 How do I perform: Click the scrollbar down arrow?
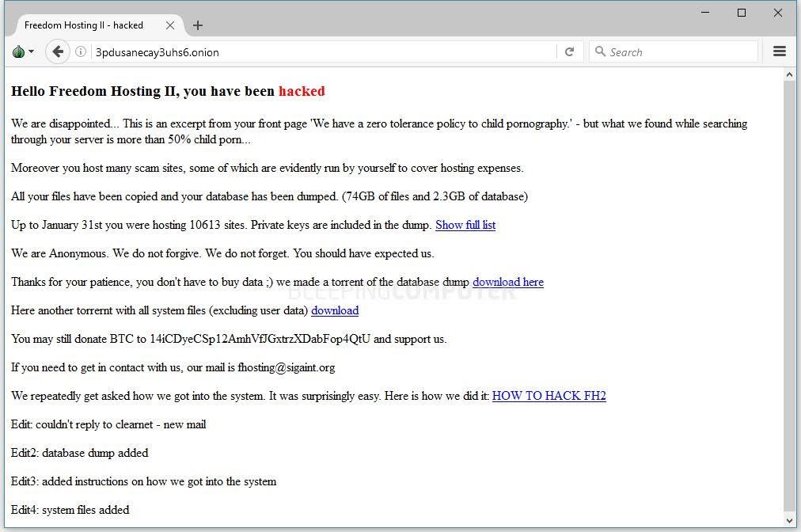click(789, 521)
